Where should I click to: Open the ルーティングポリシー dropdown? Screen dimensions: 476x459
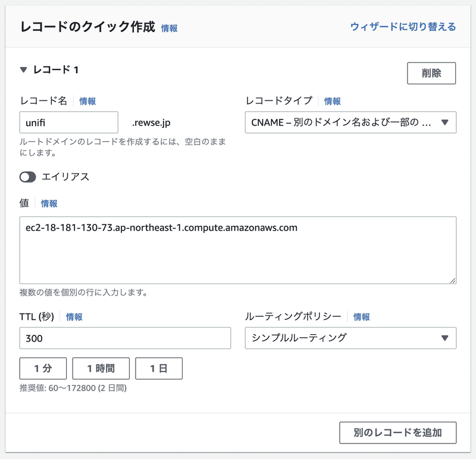(350, 338)
